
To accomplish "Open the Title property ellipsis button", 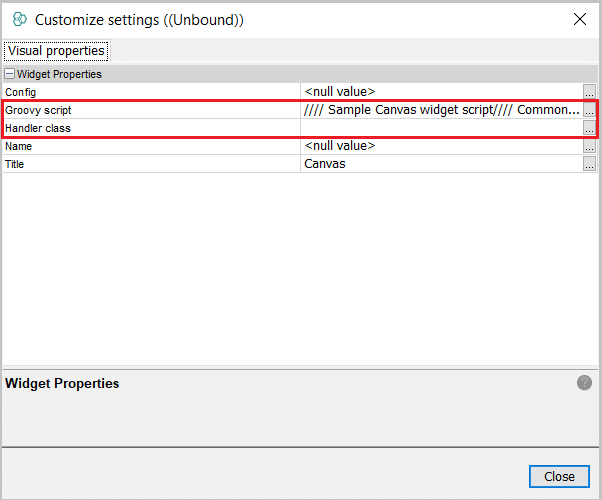I will coord(589,164).
